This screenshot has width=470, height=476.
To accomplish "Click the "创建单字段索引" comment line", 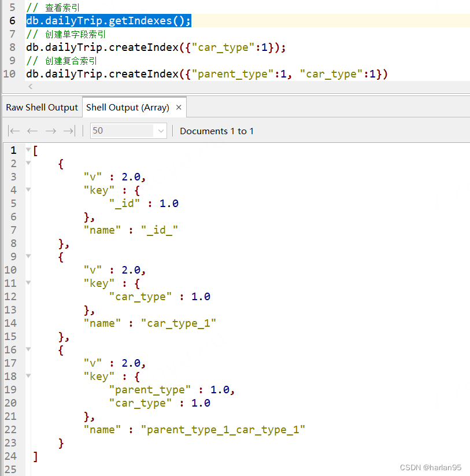I will (x=66, y=34).
